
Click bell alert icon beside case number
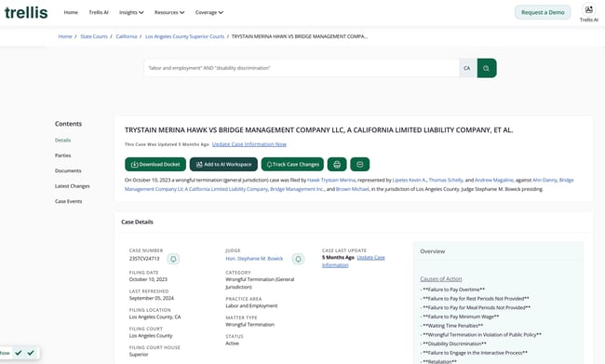coord(173,259)
